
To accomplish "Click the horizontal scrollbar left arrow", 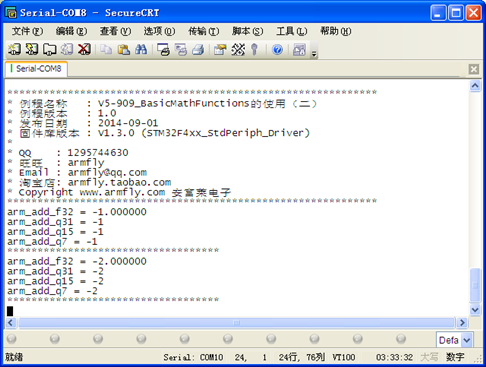I will click(11, 322).
